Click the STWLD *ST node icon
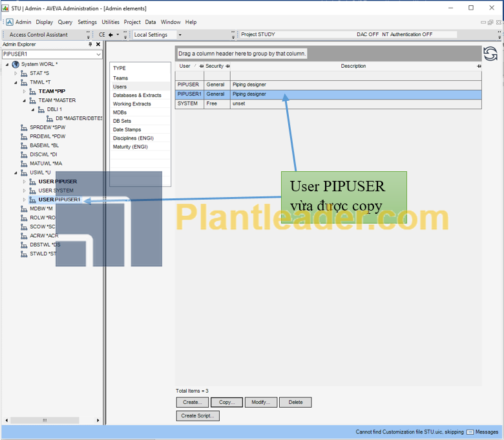This screenshot has width=504, height=440. pyautogui.click(x=24, y=254)
